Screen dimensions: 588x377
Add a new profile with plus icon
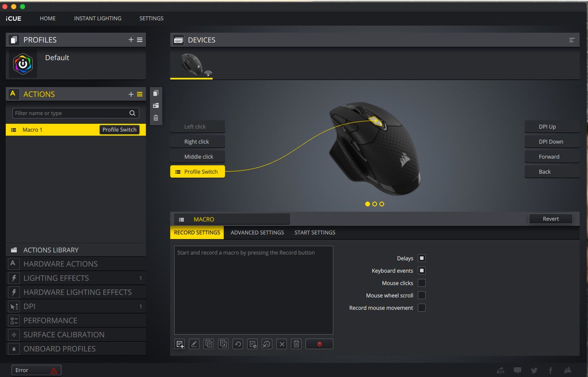tap(131, 40)
